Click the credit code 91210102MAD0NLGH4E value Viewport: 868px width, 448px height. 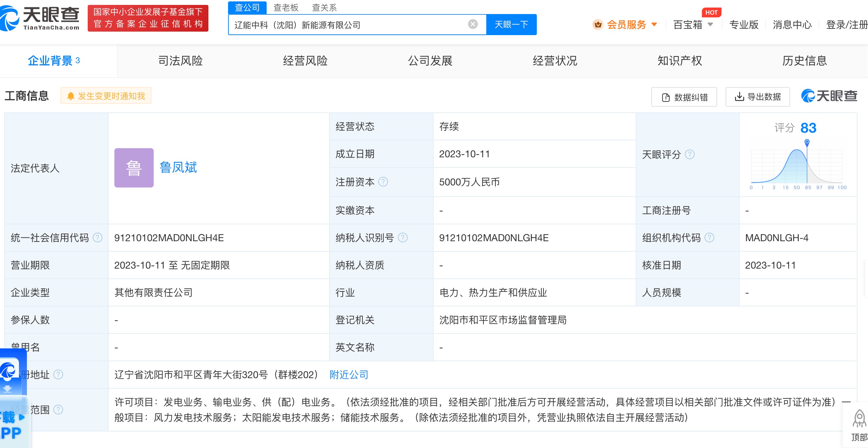pos(169,238)
